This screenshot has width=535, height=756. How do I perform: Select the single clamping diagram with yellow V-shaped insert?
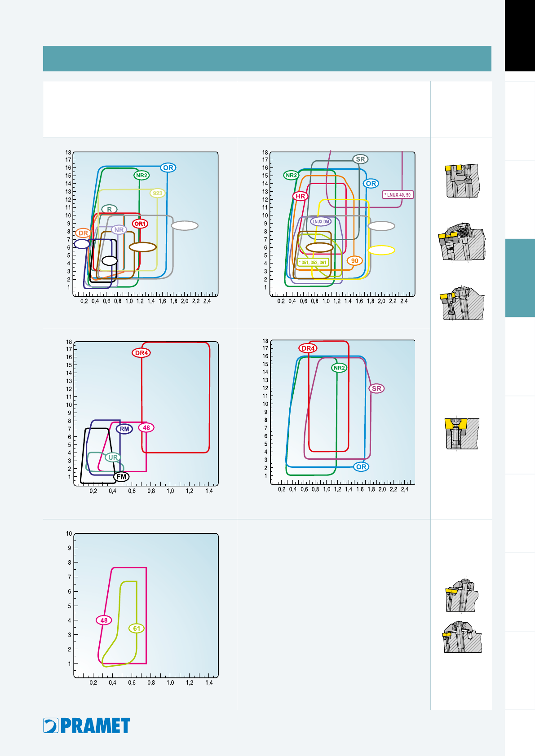coord(462,433)
